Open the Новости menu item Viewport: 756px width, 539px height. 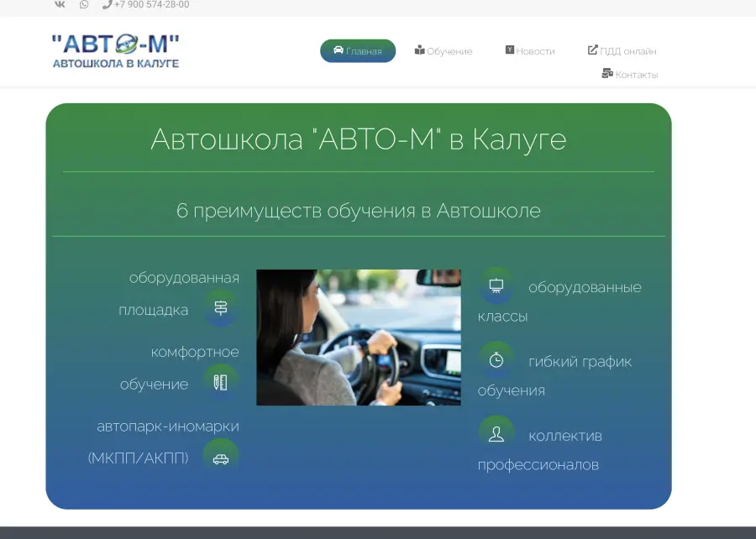[530, 51]
